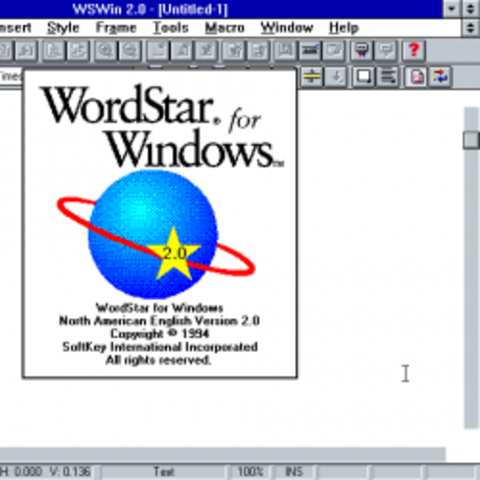This screenshot has width=480, height=480.
Task: Open the Window menu
Action: tap(287, 28)
